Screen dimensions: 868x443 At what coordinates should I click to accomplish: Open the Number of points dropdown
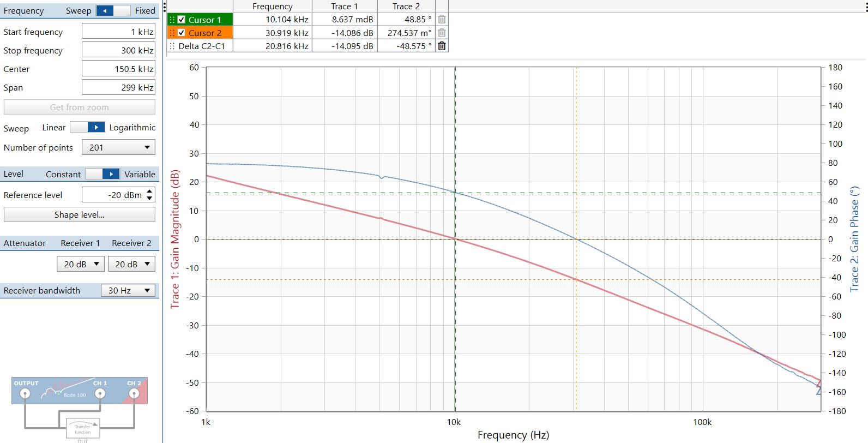tap(118, 147)
